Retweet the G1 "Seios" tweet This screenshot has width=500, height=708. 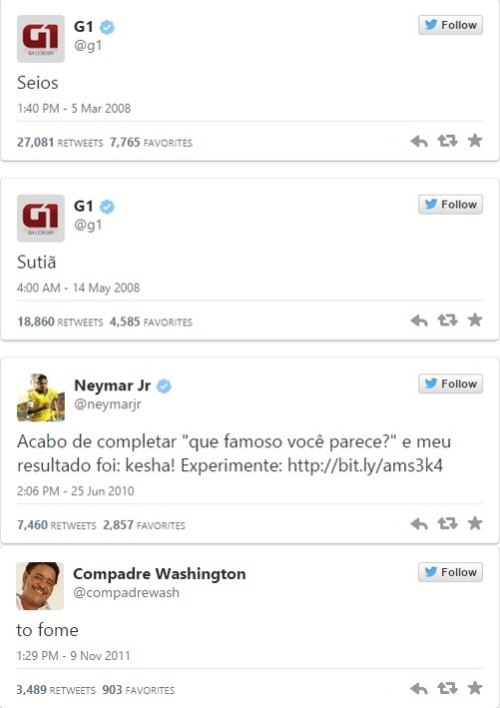pos(447,141)
